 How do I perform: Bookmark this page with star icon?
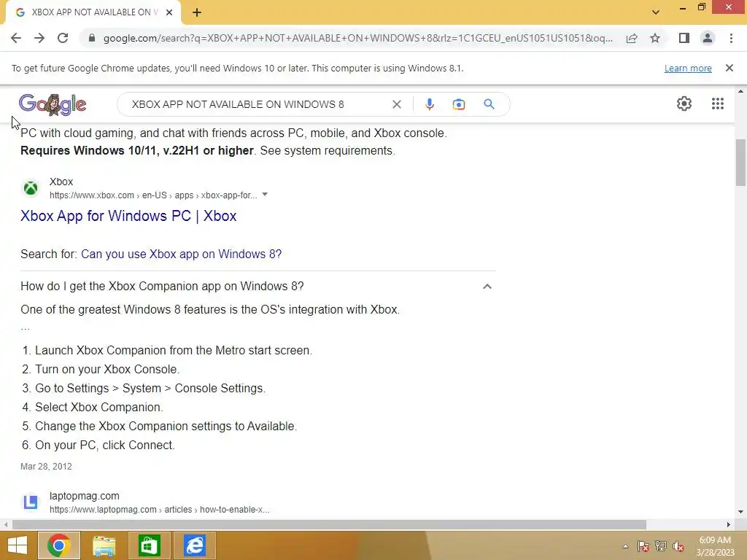(655, 38)
